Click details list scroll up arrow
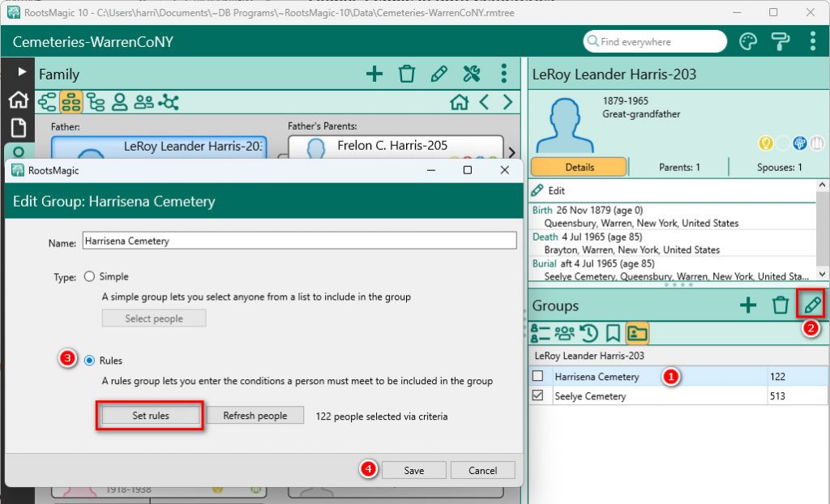This screenshot has width=830, height=504. click(822, 186)
